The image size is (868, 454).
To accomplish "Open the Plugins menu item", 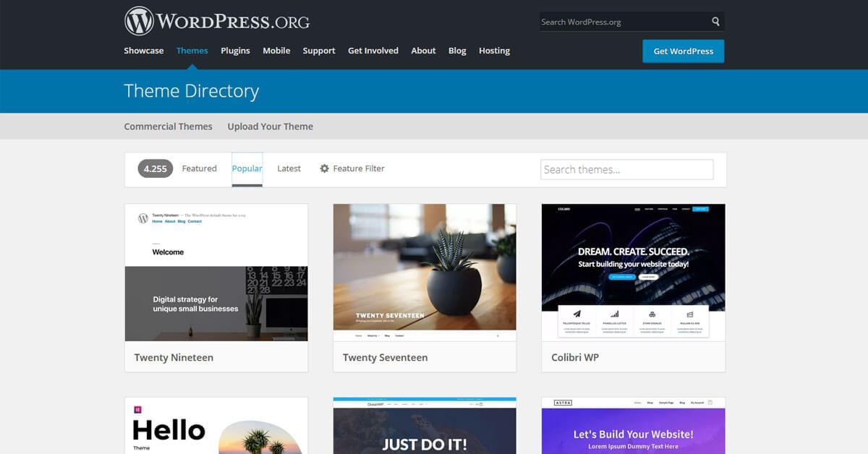I will (235, 51).
